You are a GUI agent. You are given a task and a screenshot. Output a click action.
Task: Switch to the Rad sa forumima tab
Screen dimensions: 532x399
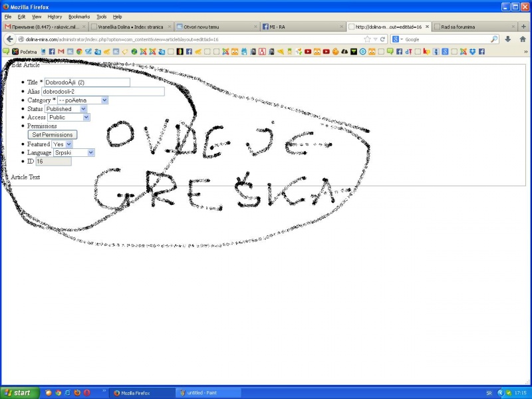point(475,27)
